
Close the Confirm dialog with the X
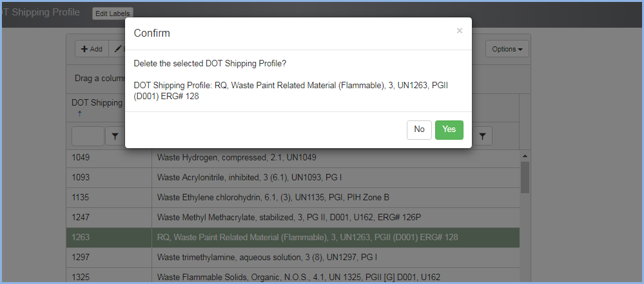click(460, 31)
